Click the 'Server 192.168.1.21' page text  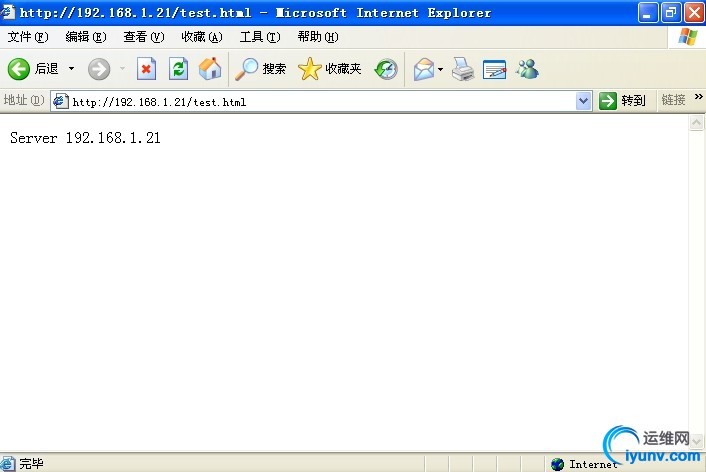tap(85, 138)
